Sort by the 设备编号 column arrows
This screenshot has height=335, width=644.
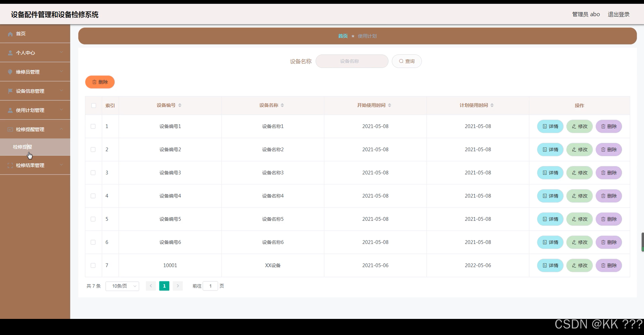click(180, 105)
